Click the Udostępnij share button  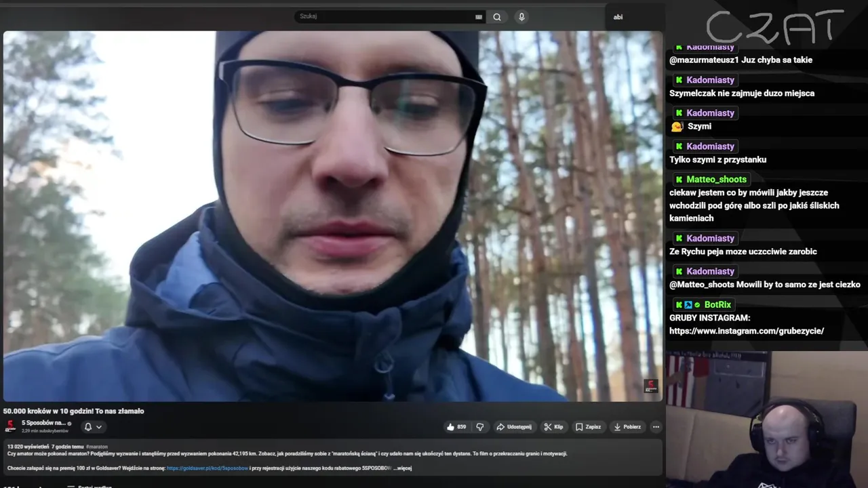click(x=514, y=427)
